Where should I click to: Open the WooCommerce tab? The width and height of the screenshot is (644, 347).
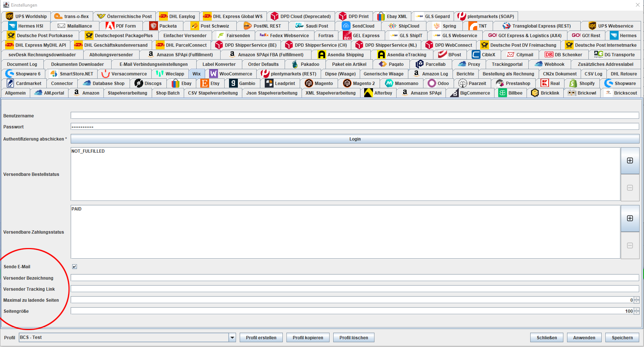(x=231, y=74)
